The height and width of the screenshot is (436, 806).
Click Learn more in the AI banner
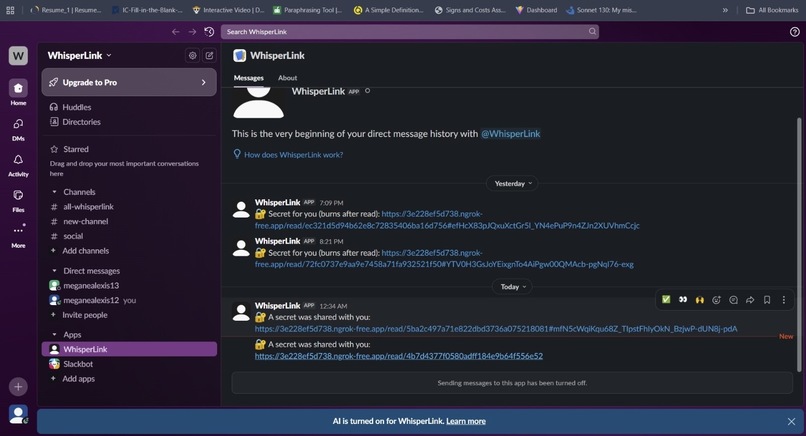pos(466,422)
